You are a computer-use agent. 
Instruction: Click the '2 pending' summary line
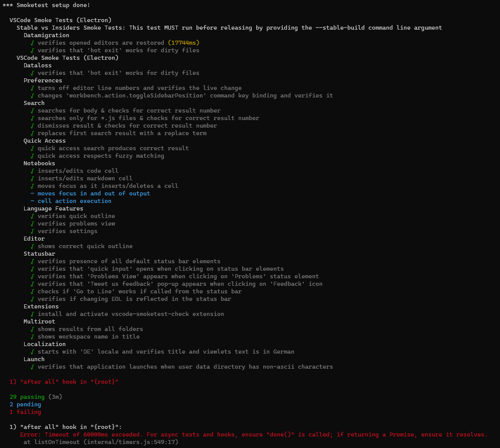tap(25, 405)
